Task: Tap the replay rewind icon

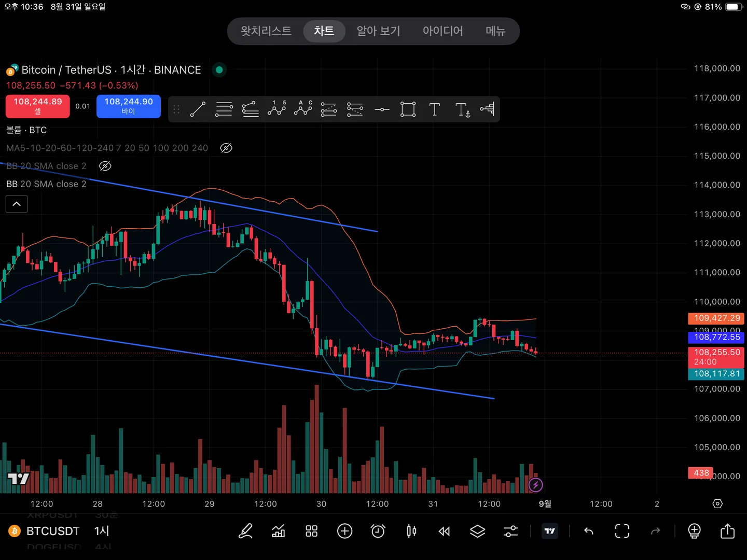Action: click(x=445, y=531)
